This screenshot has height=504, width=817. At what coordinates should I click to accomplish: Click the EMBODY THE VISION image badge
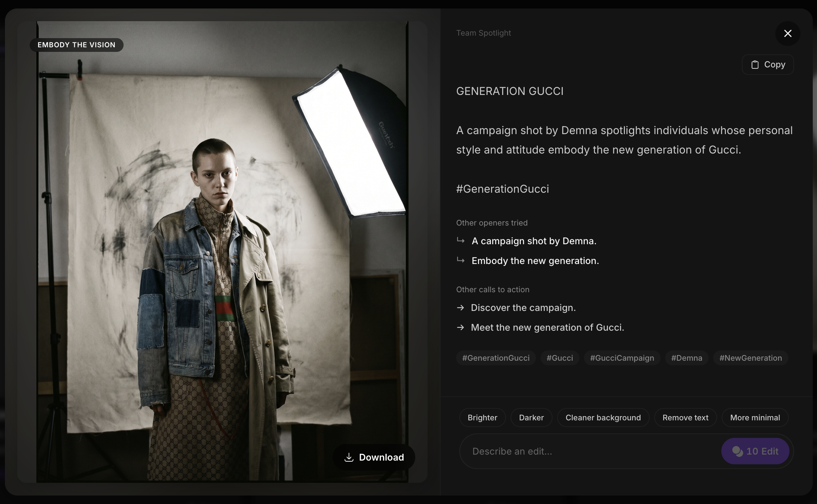pyautogui.click(x=77, y=45)
